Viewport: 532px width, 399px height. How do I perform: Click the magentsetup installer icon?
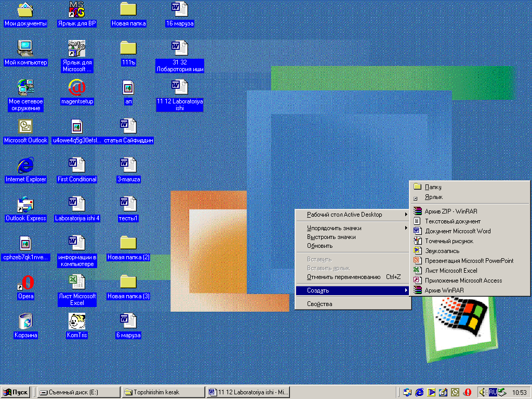pos(77,88)
